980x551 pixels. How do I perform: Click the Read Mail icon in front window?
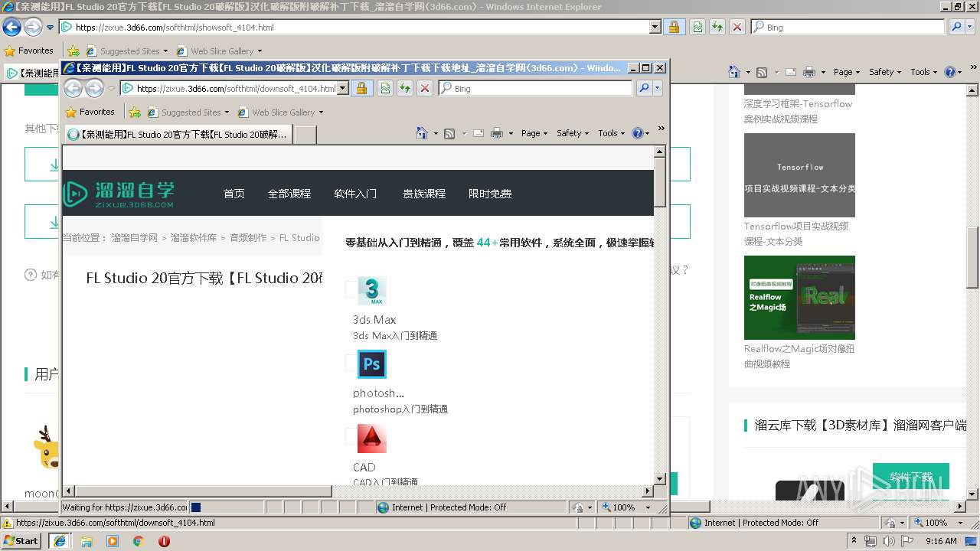pyautogui.click(x=479, y=133)
